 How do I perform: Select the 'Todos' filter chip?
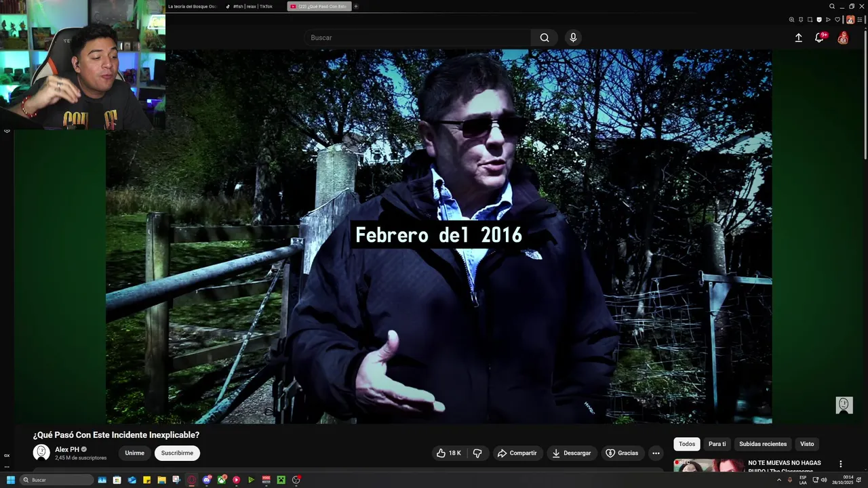[687, 444]
